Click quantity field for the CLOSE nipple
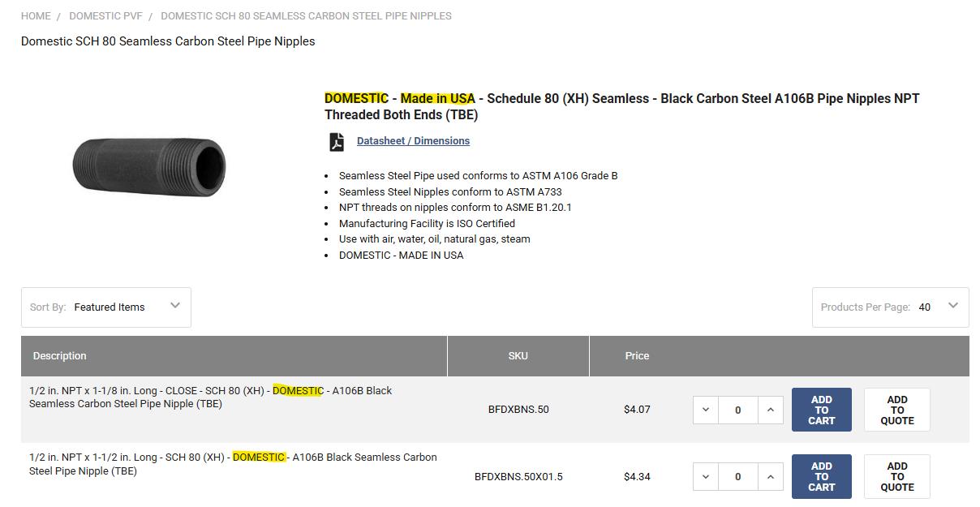Screen dimensions: 980x507 [x=737, y=410]
